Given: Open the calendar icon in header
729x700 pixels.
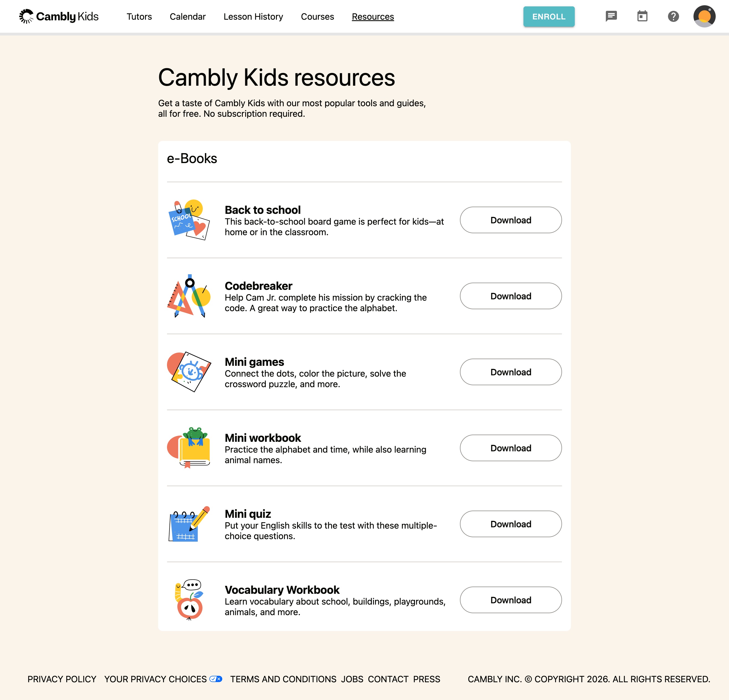Looking at the screenshot, I should click(642, 16).
